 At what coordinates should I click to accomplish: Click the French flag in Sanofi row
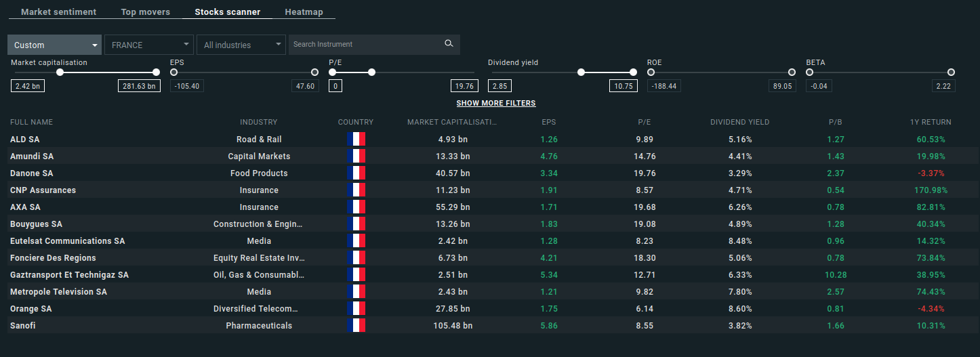point(356,326)
